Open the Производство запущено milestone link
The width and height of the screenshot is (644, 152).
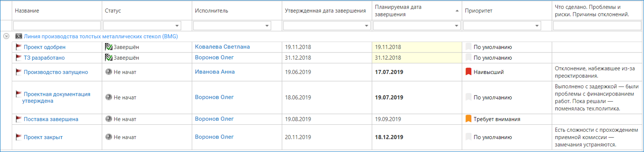tap(56, 72)
